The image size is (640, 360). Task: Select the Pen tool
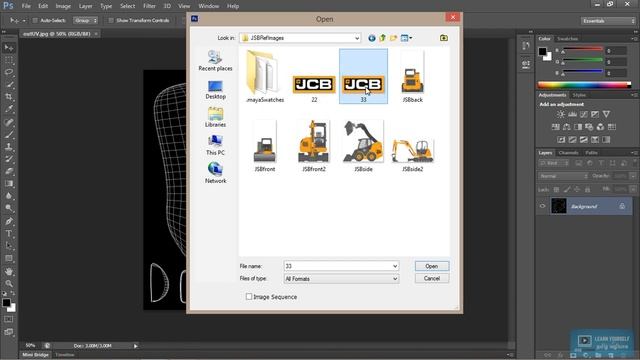click(x=9, y=221)
